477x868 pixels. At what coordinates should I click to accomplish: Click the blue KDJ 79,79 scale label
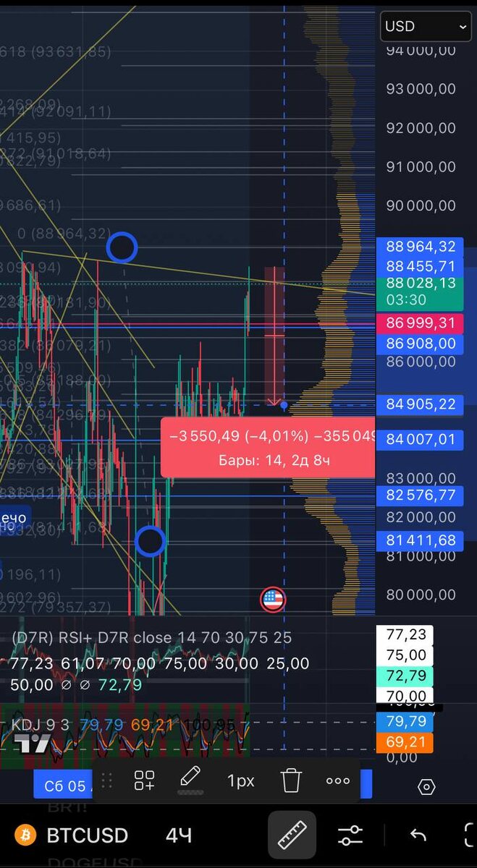pos(405,722)
